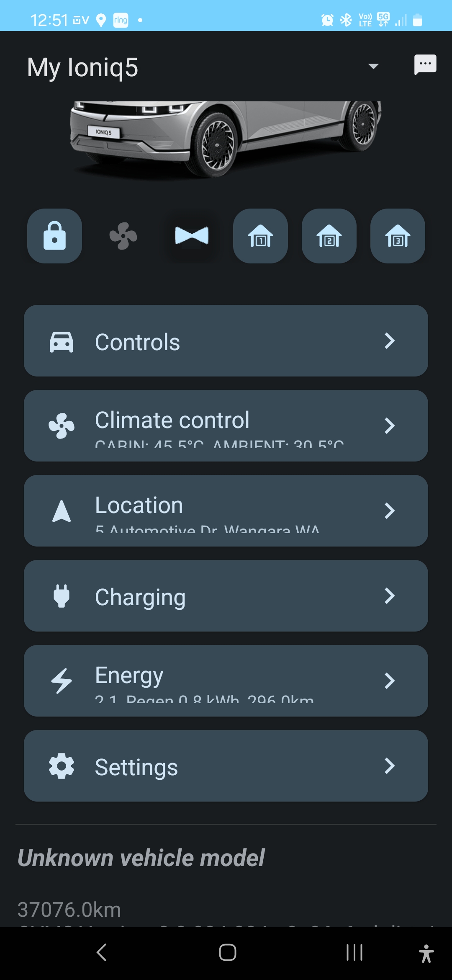Click the My Ioniq5 vehicle title

[x=82, y=67]
